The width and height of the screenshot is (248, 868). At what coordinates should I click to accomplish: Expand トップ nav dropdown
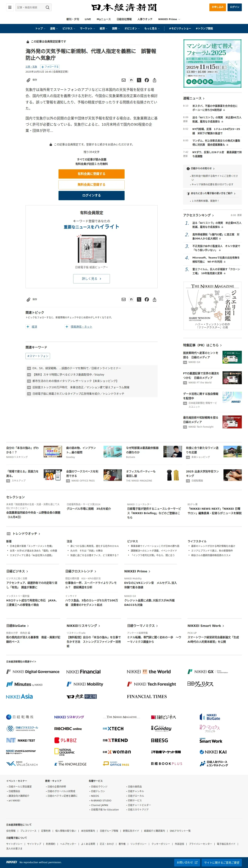40,29
